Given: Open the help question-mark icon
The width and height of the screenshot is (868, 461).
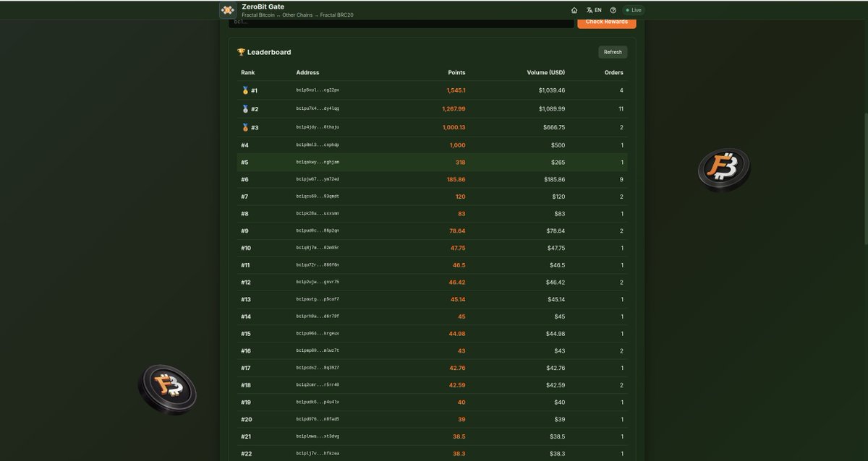Looking at the screenshot, I should [613, 10].
